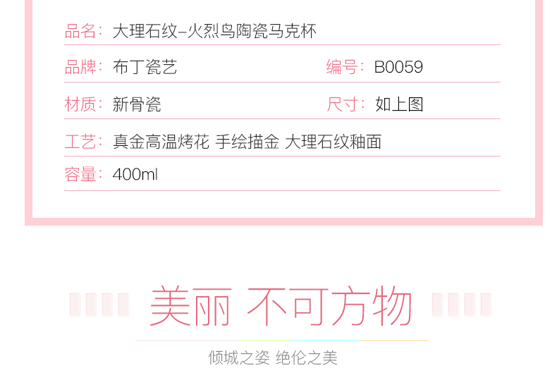The height and width of the screenshot is (392, 557).
Task: Click the material value 新骨瓷
Action: (x=137, y=104)
